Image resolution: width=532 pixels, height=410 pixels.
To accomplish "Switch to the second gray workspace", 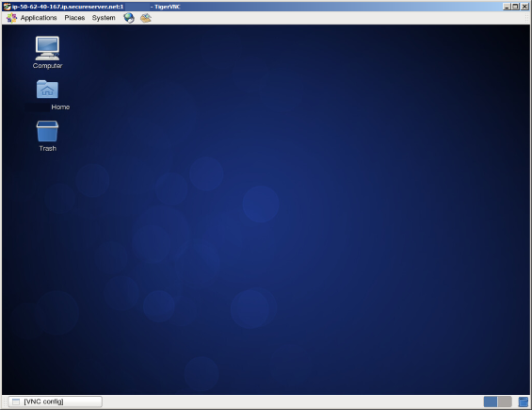I will [x=505, y=402].
